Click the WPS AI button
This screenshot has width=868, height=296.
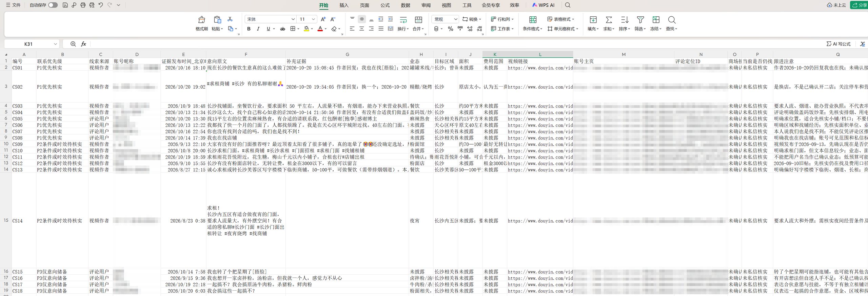(543, 5)
